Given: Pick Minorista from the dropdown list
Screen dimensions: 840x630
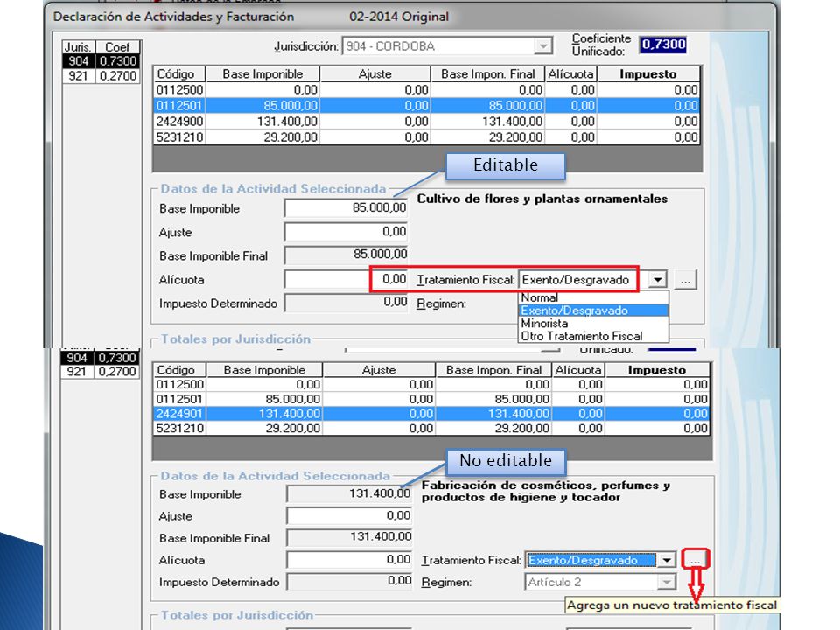Looking at the screenshot, I should coord(593,324).
